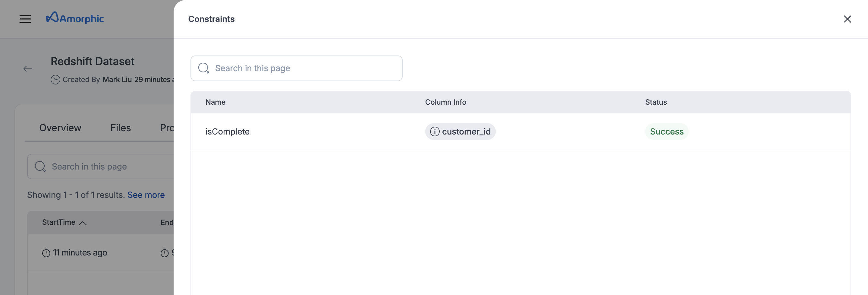Click the Search in this page field

tap(297, 68)
